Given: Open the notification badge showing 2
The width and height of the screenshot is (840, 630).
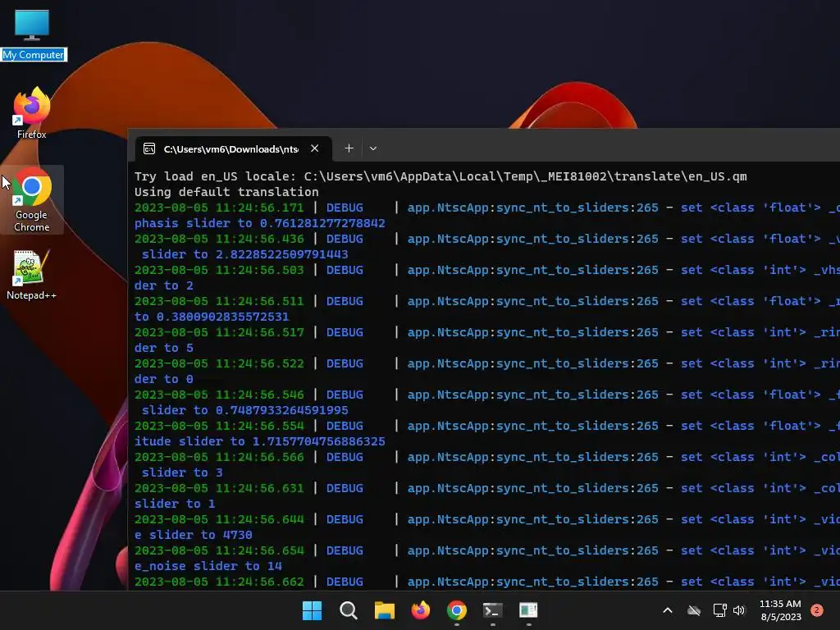Looking at the screenshot, I should pyautogui.click(x=816, y=610).
